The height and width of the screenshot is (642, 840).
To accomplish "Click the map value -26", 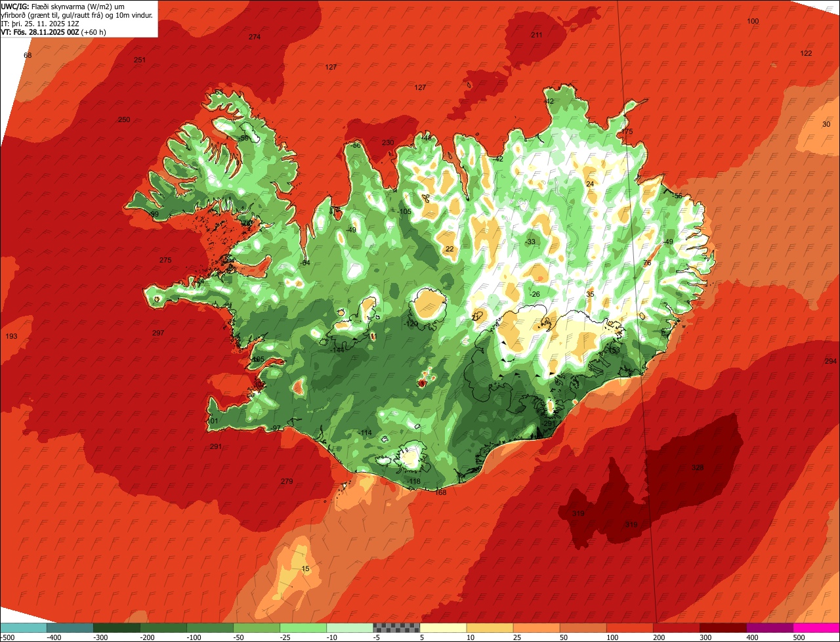I will 535,294.
